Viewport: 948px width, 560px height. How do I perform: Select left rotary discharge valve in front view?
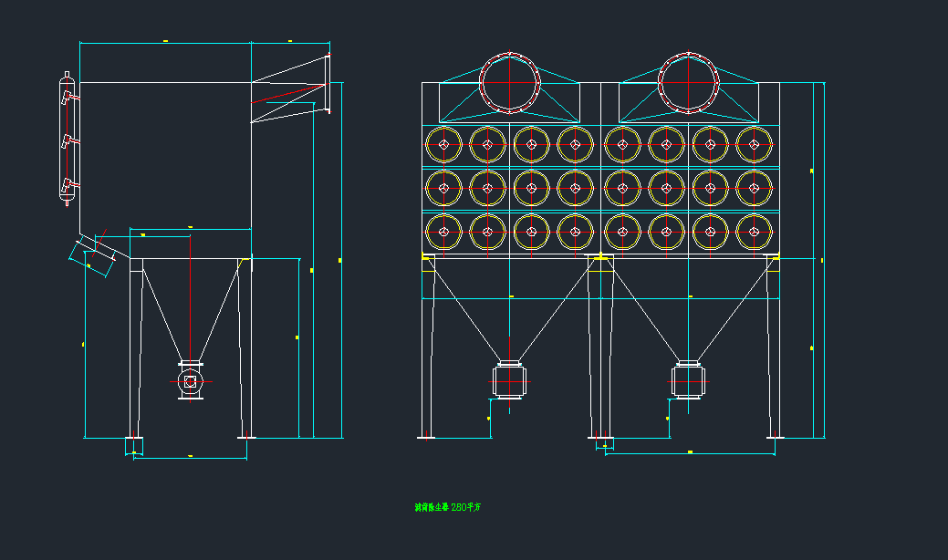pos(509,379)
